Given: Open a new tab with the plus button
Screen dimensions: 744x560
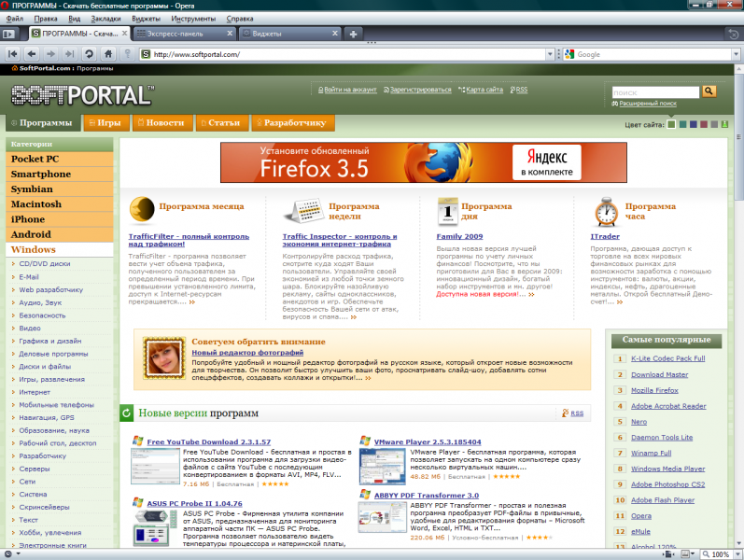Looking at the screenshot, I should 353,34.
